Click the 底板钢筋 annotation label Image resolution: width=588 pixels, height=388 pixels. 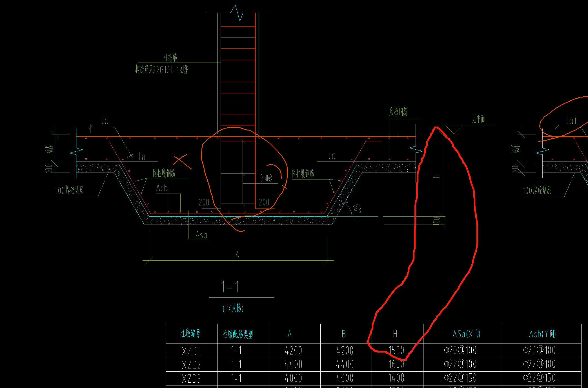pyautogui.click(x=398, y=112)
